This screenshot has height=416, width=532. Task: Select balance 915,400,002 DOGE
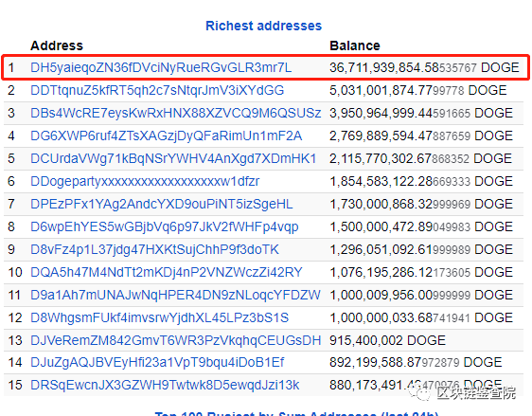[x=387, y=340]
